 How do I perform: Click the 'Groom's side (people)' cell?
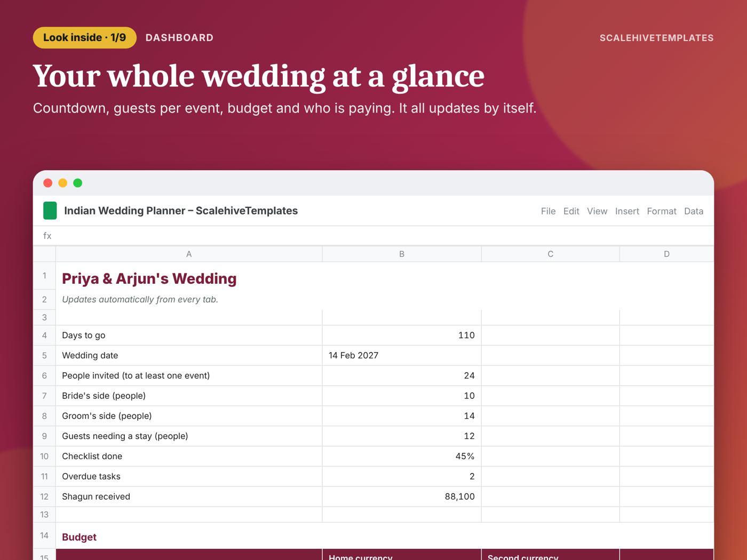pyautogui.click(x=189, y=416)
